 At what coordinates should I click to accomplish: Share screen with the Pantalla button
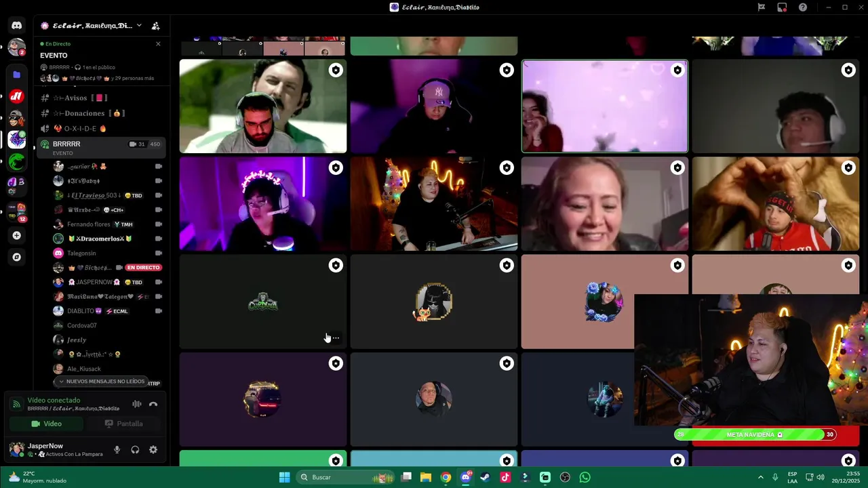click(x=123, y=424)
